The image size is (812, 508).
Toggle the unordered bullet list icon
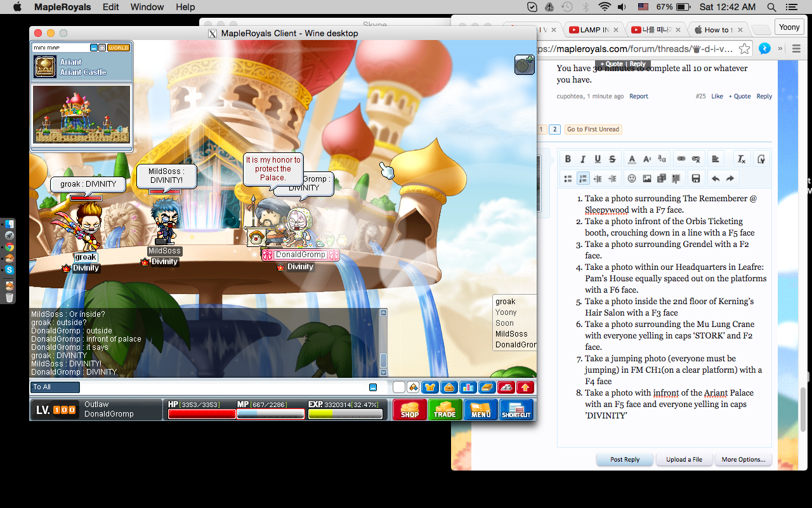568,178
